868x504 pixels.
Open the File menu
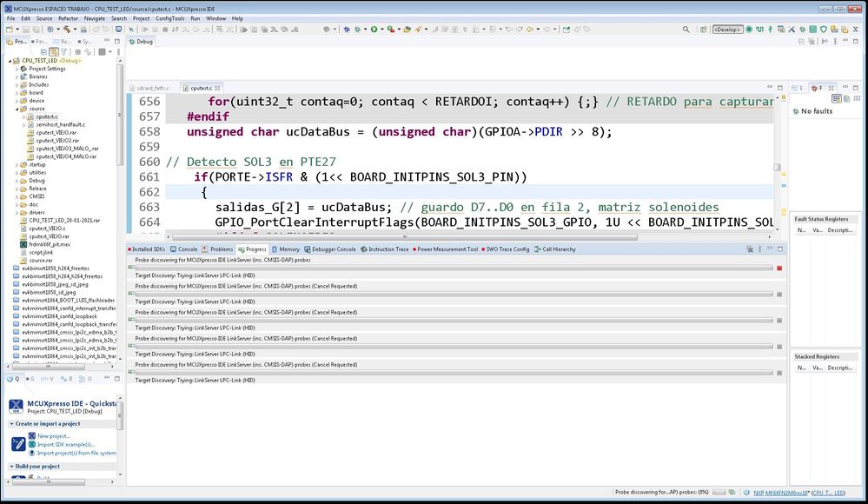[11, 18]
